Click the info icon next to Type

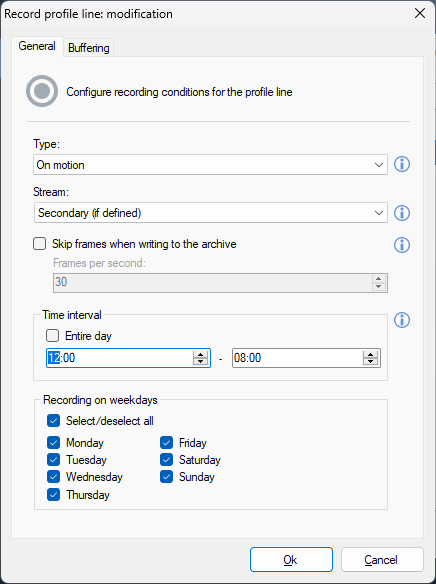point(402,164)
